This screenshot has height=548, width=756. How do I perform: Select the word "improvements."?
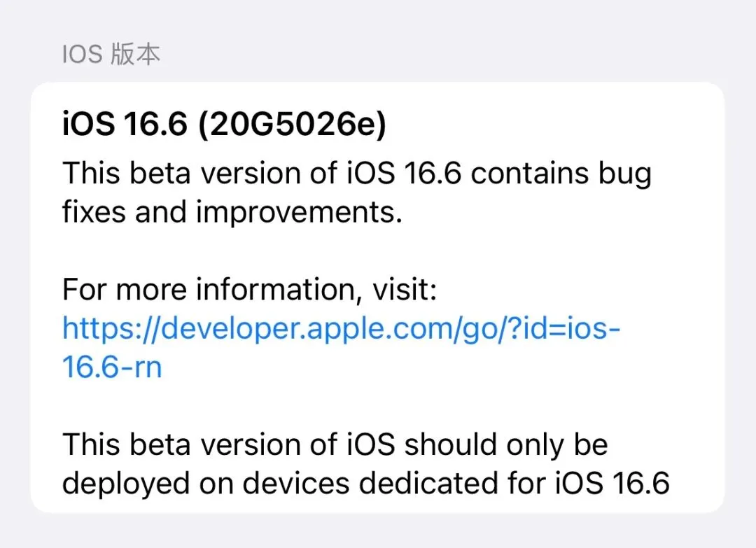[299, 213]
